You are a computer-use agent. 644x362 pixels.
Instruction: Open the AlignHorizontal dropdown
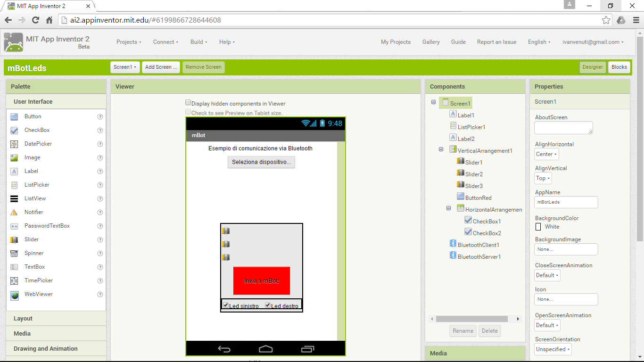coord(546,154)
